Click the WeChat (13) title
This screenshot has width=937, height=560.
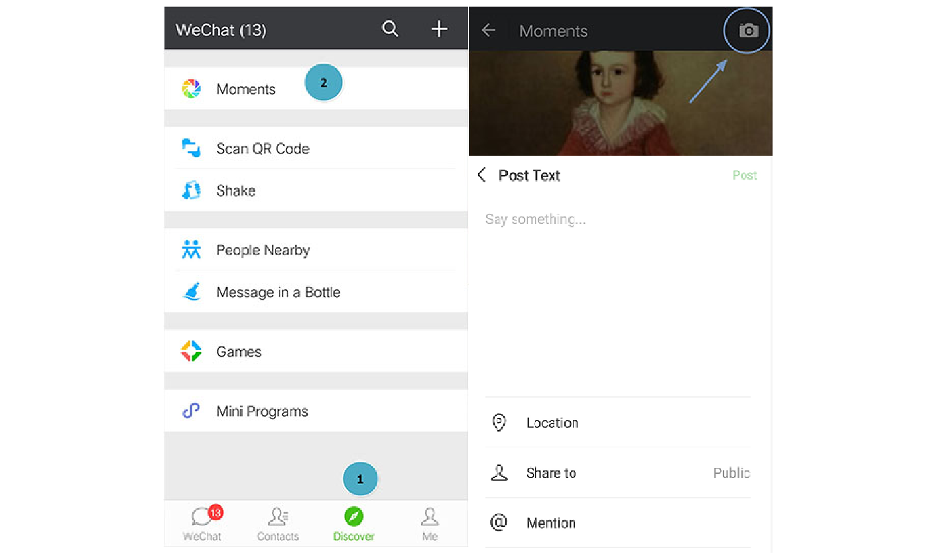pos(221,30)
